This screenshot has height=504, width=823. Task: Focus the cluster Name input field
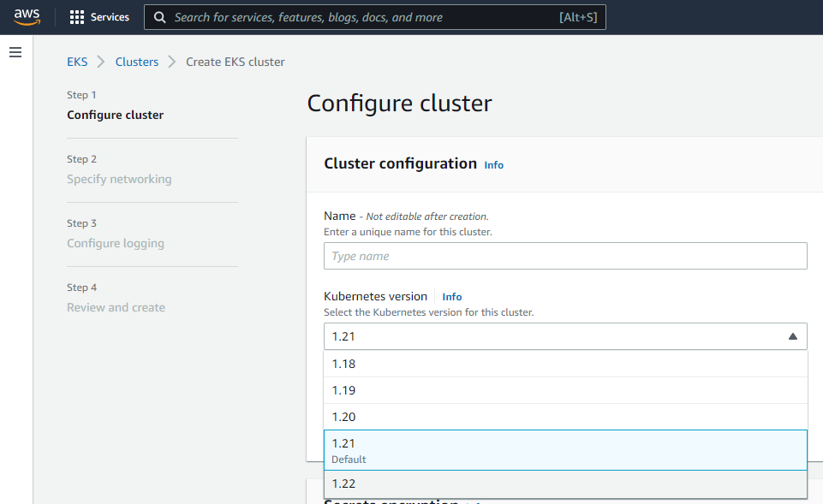(565, 256)
